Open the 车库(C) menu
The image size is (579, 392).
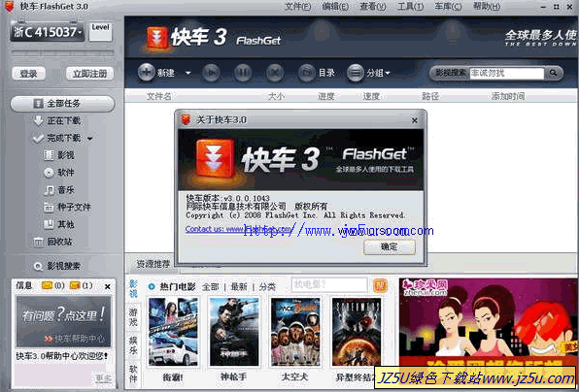coord(448,7)
